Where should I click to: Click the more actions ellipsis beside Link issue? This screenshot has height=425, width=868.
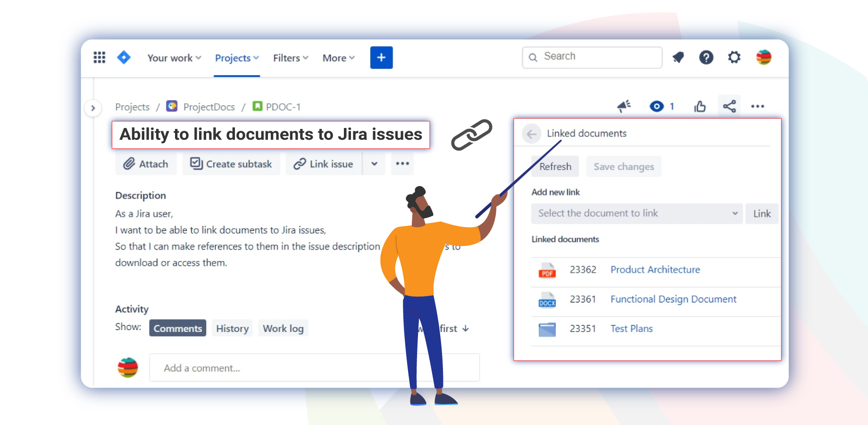[x=402, y=164]
